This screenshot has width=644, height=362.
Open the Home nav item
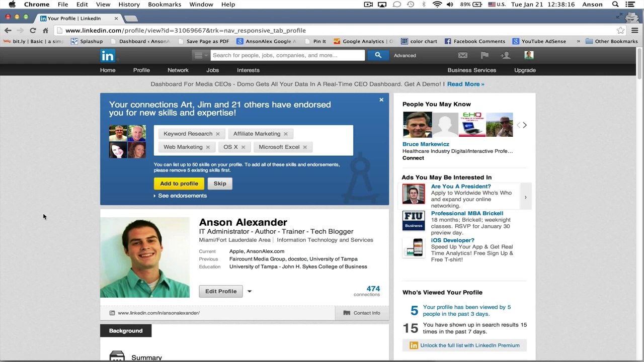point(108,70)
